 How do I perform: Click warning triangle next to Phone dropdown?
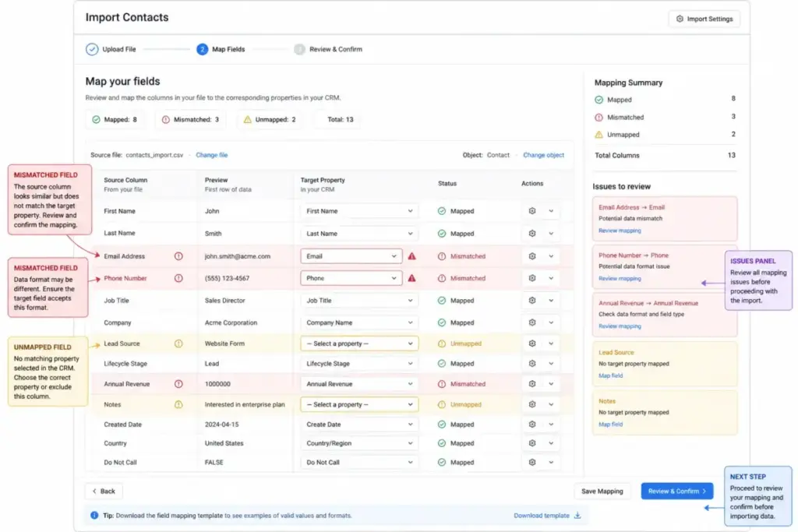[x=411, y=278]
